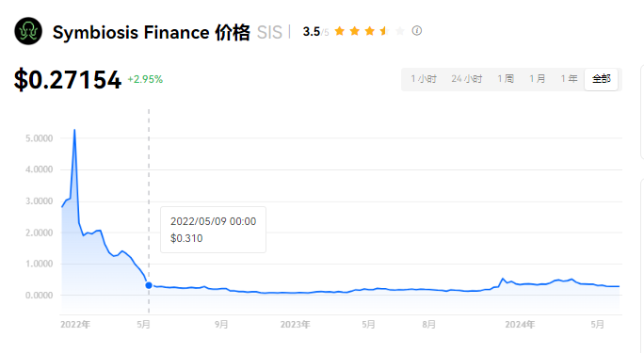Switch chart to 1年 range
Image resolution: width=644 pixels, height=353 pixels.
pos(570,79)
